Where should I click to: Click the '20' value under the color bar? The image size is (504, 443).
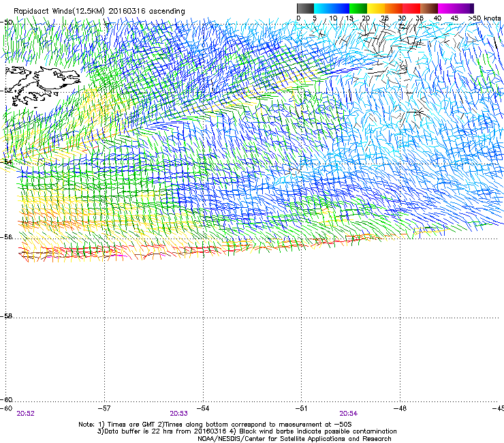[366, 18]
